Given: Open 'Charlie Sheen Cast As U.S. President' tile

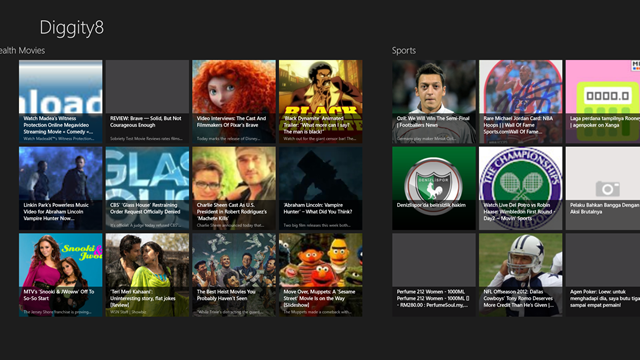Looking at the screenshot, I should click(x=234, y=188).
